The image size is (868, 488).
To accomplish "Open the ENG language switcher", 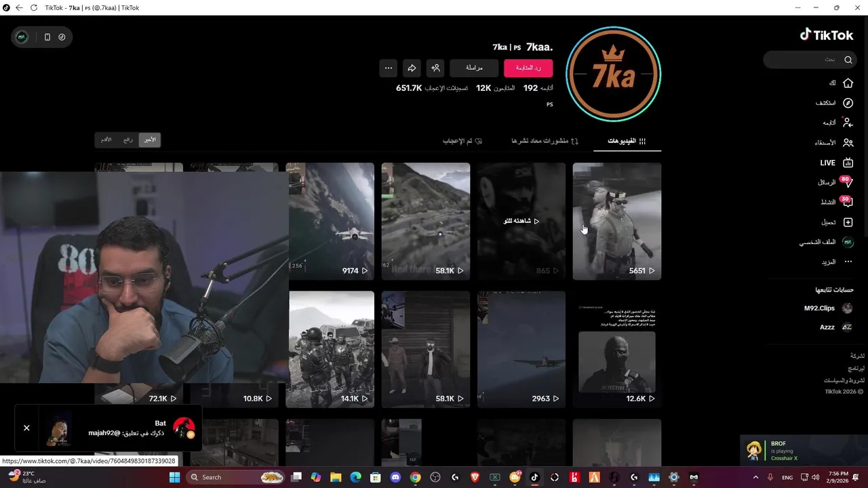I will (787, 477).
